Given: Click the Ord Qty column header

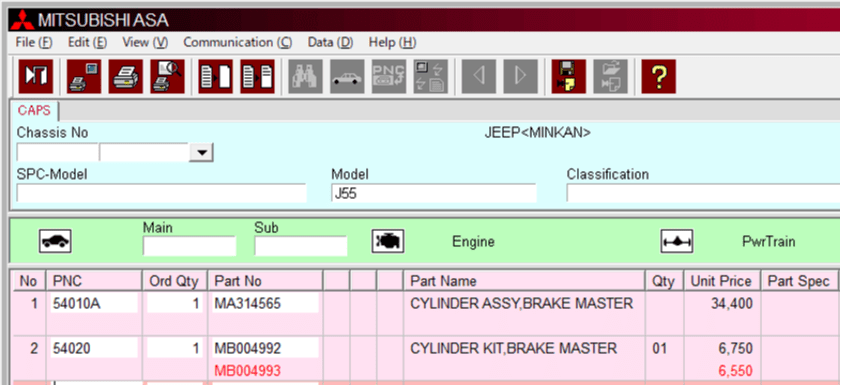Looking at the screenshot, I should point(175,281).
